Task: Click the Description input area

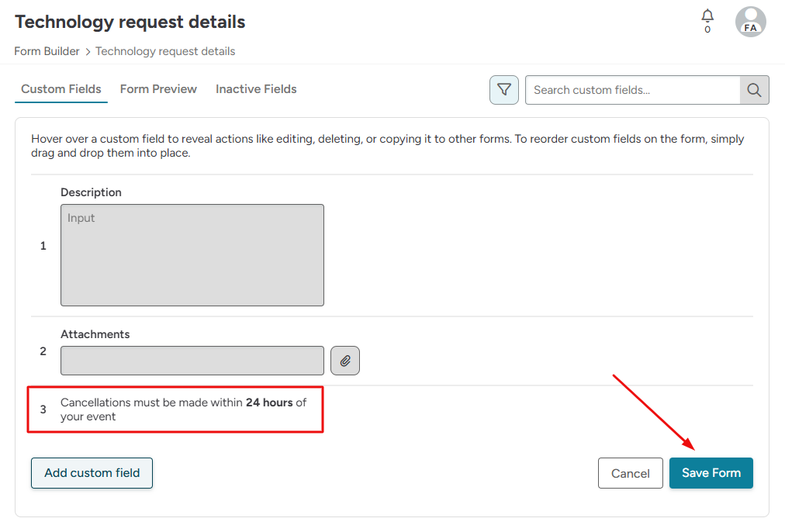Action: (192, 255)
